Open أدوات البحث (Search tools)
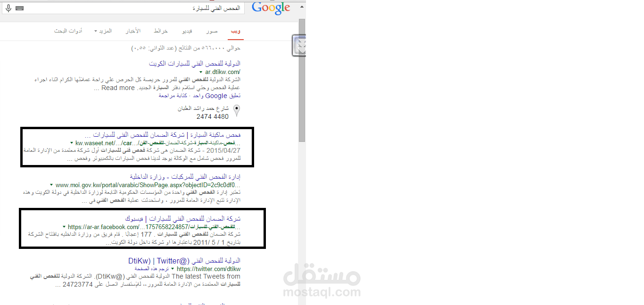The image size is (644, 305). coord(68,31)
